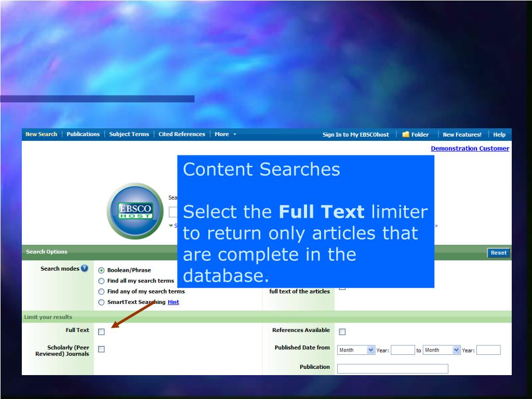Open the Published Date from Month dropdown
The width and height of the screenshot is (532, 399).
[x=356, y=350]
